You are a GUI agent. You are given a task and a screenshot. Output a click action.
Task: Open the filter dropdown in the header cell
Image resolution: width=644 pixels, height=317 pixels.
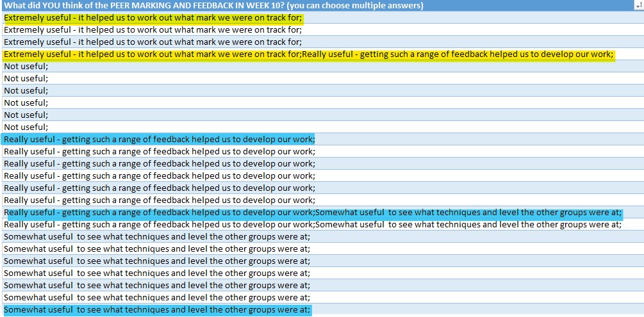tap(638, 6)
